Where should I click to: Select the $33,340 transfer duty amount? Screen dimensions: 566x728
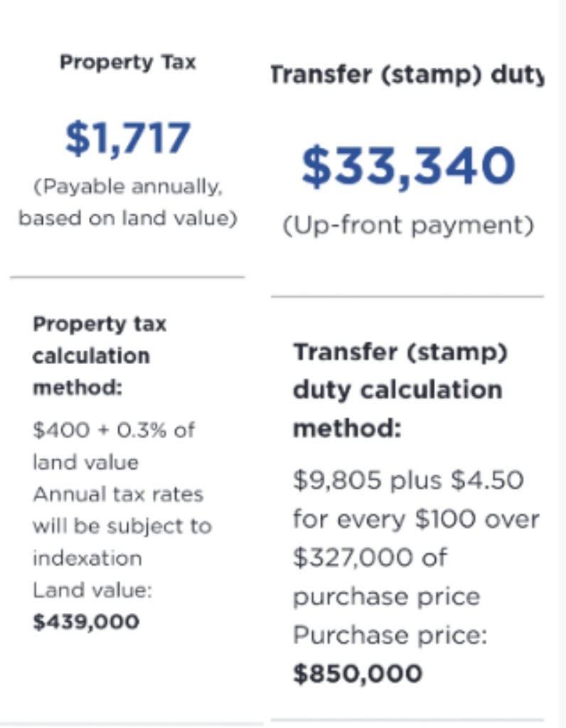(407, 165)
